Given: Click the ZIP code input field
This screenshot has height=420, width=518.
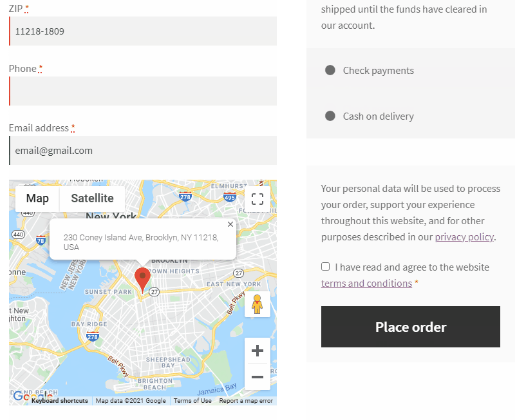Looking at the screenshot, I should [143, 31].
